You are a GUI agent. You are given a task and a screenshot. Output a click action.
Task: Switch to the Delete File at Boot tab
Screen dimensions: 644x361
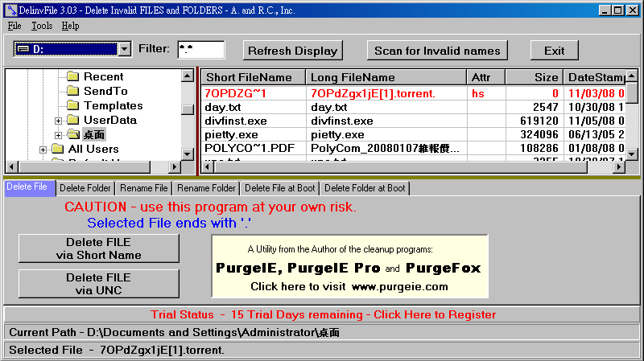279,188
